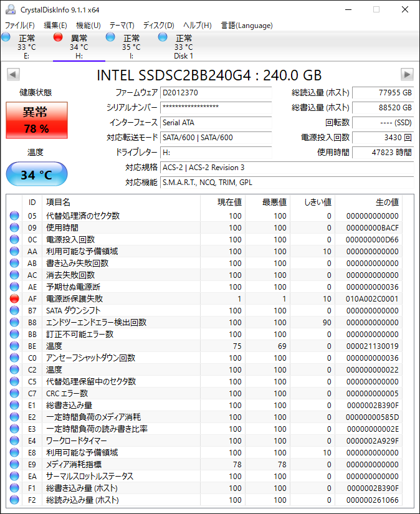Click the 項目名 column header

click(x=59, y=202)
